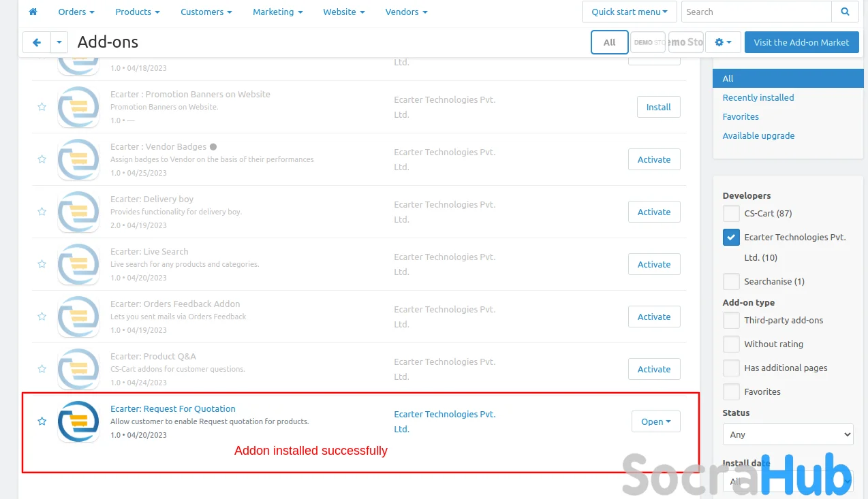Expand the Open dropdown for Request For Quotation

(655, 421)
